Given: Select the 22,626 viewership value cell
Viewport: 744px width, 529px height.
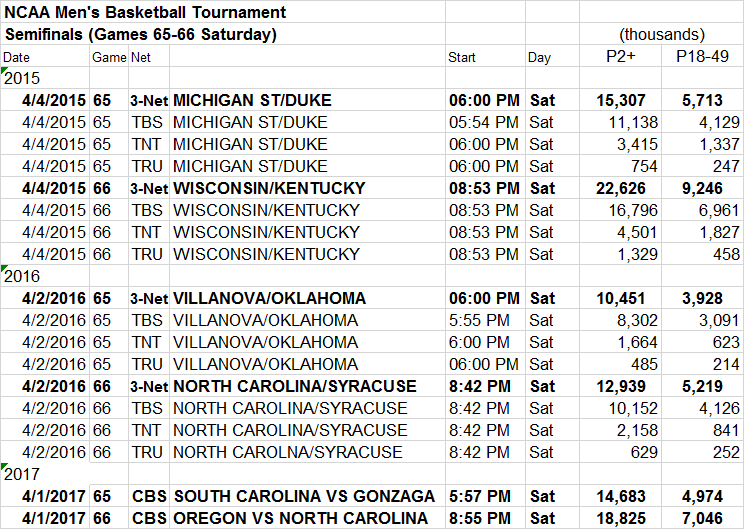Looking at the screenshot, I should 620,188.
